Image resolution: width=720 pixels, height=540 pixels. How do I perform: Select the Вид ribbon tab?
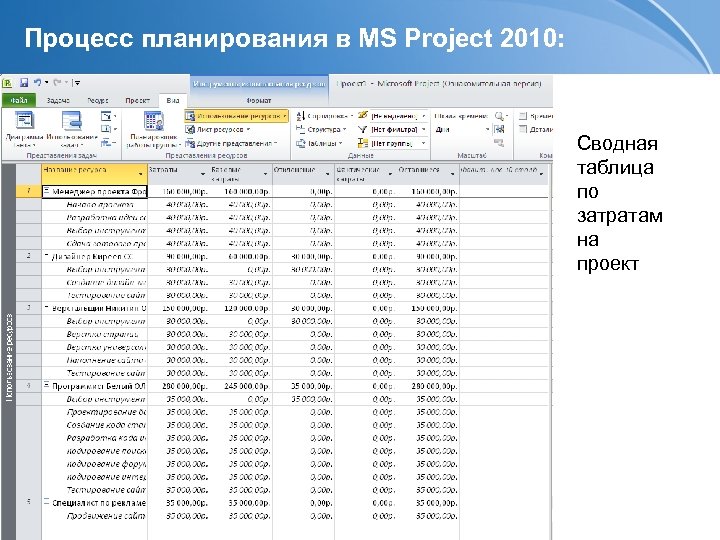(x=173, y=100)
